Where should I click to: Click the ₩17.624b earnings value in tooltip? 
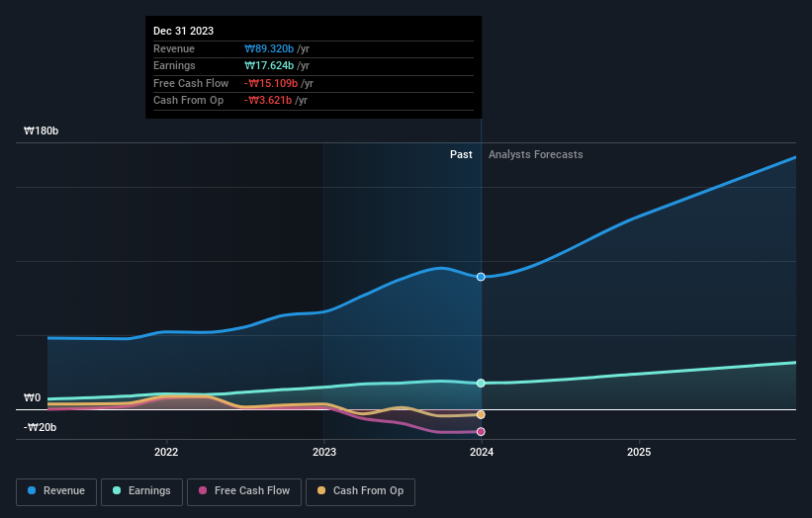click(269, 65)
